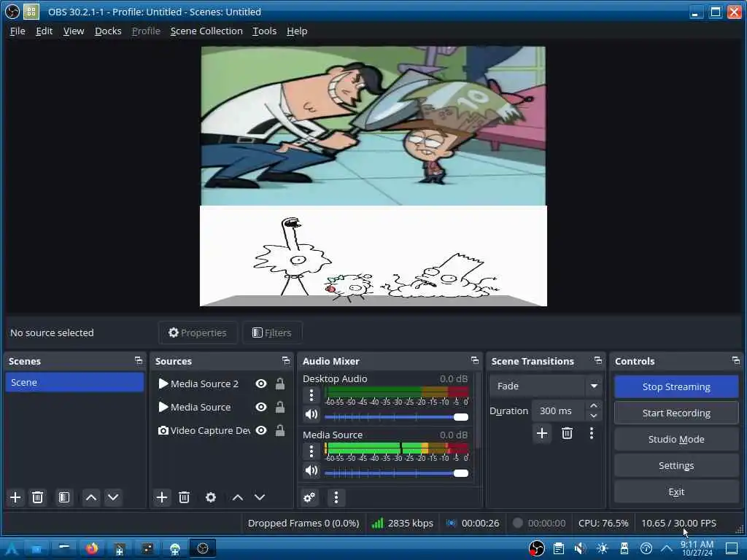This screenshot has width=747, height=560.
Task: Undock the Scene Transitions panel
Action: pos(598,360)
